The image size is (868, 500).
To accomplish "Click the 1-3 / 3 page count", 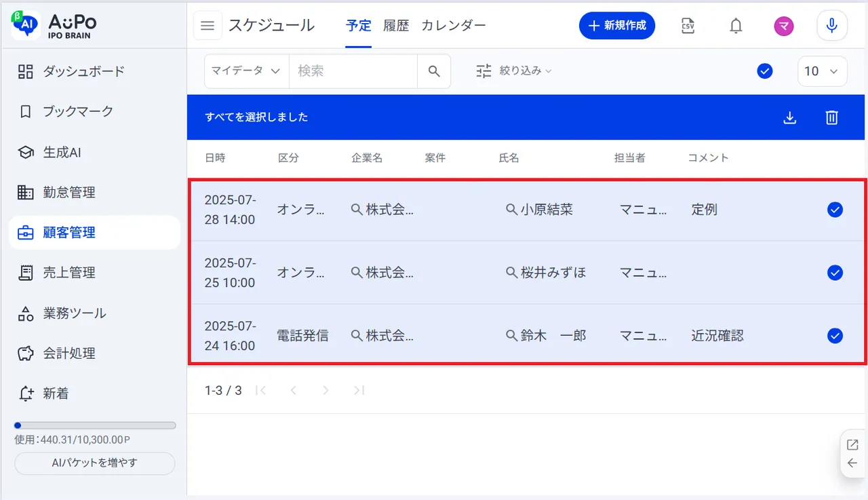I will 223,390.
